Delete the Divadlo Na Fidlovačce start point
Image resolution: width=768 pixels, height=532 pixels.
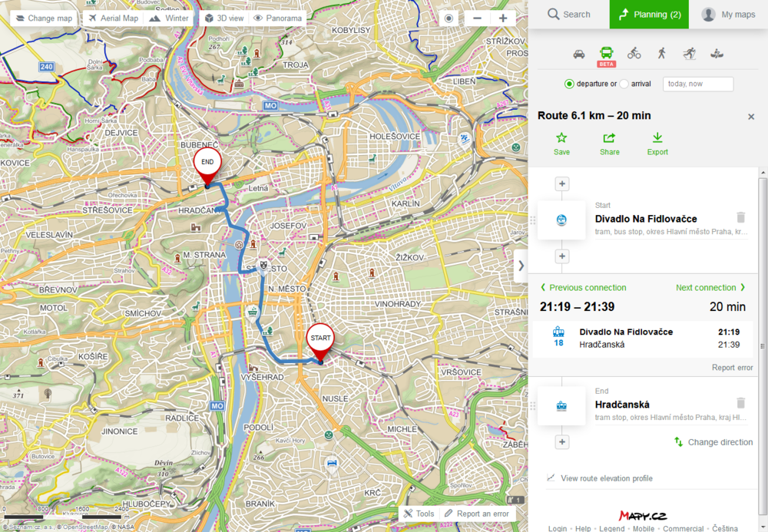click(x=740, y=218)
